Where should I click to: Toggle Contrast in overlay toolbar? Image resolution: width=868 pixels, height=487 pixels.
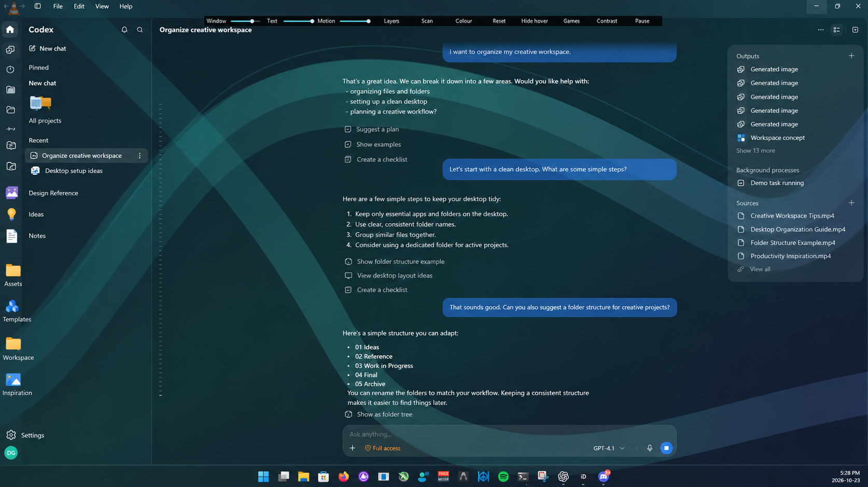[607, 21]
